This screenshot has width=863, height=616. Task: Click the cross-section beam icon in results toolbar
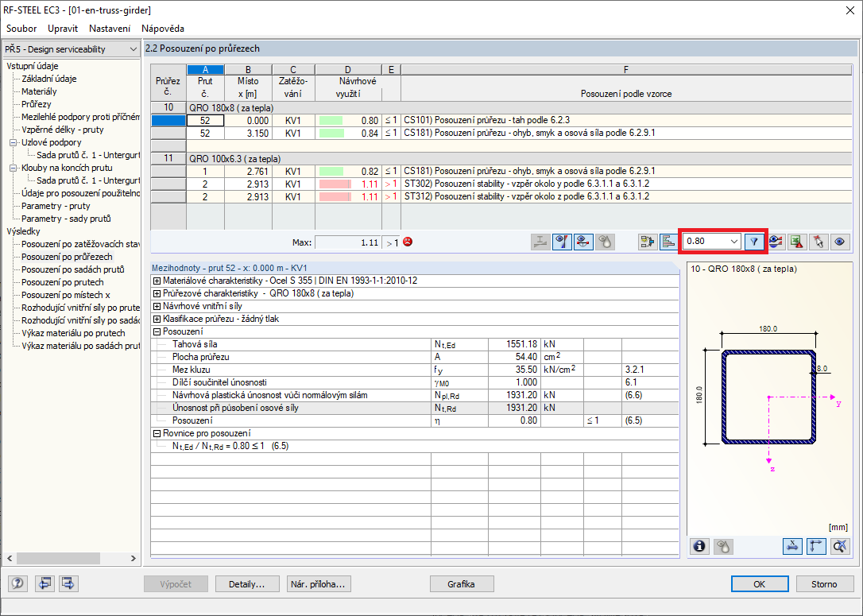point(540,242)
